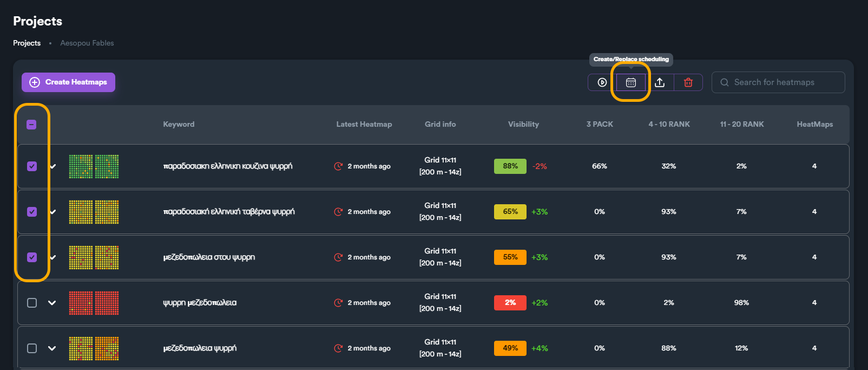Click the magnifier icon in heatmap search

(725, 82)
